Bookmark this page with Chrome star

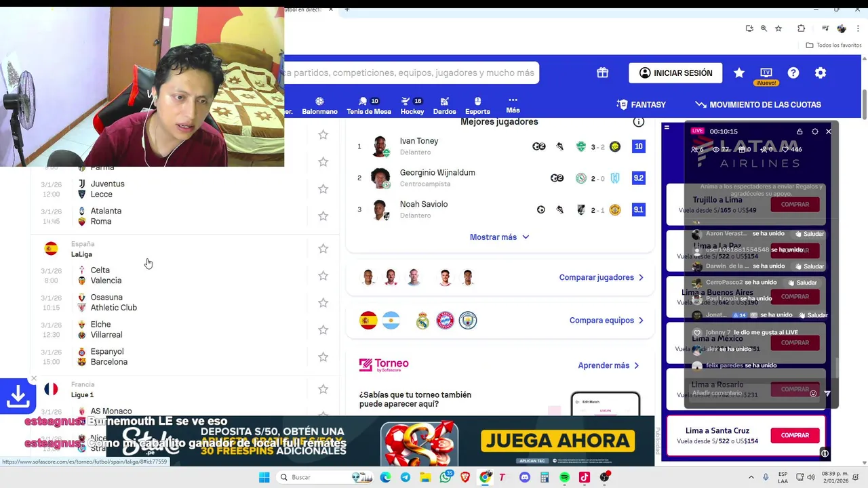tap(778, 28)
